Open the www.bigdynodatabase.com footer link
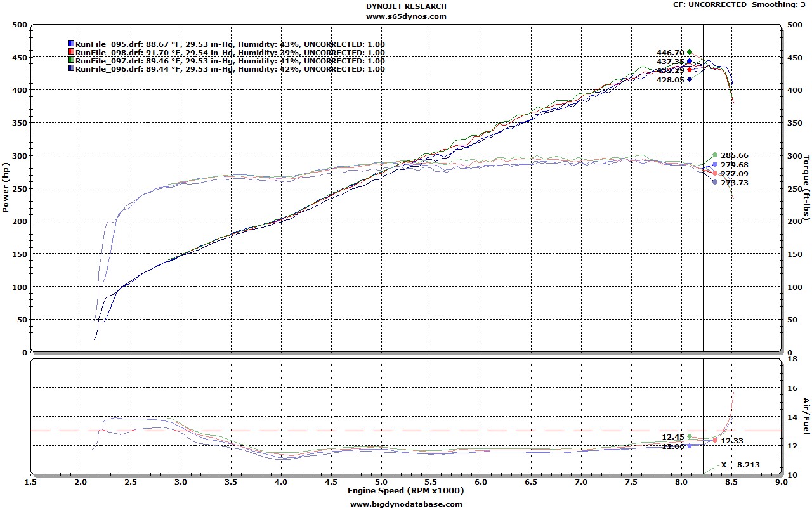This screenshot has width=812, height=508. point(406,504)
